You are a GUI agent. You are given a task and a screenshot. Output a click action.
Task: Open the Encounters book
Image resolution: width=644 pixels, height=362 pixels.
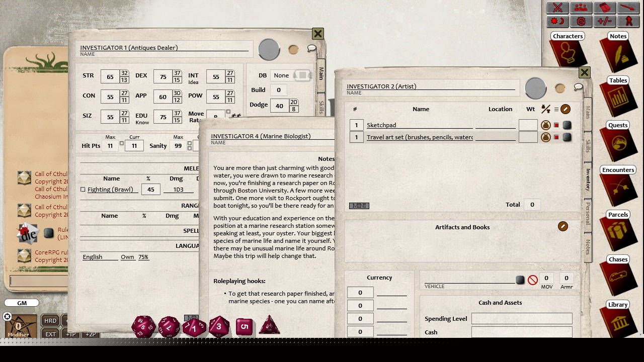click(618, 186)
